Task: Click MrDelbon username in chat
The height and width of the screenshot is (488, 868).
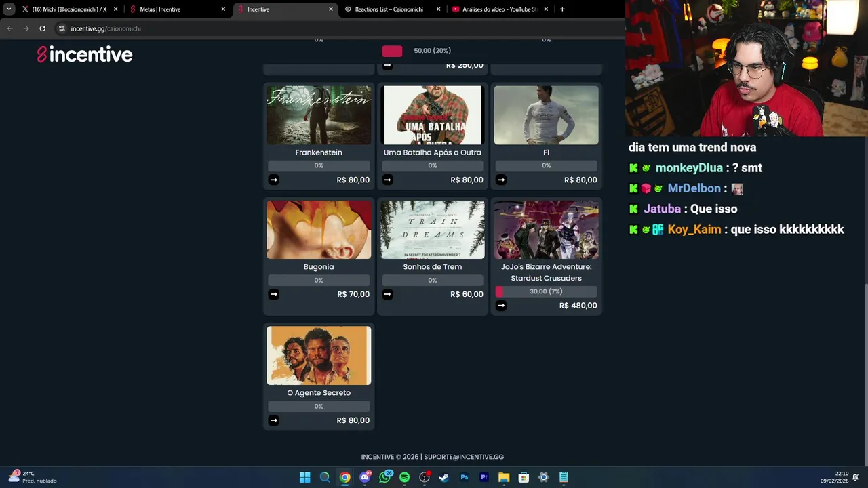Action: point(694,188)
